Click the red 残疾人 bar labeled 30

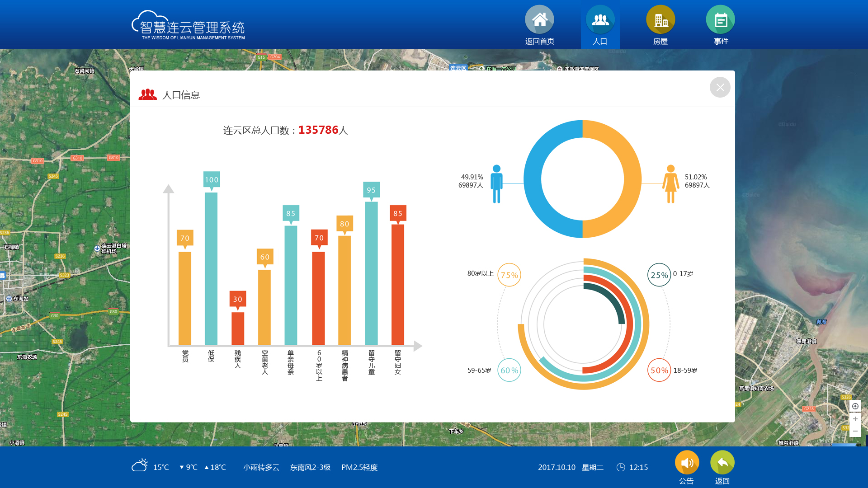[238, 328]
